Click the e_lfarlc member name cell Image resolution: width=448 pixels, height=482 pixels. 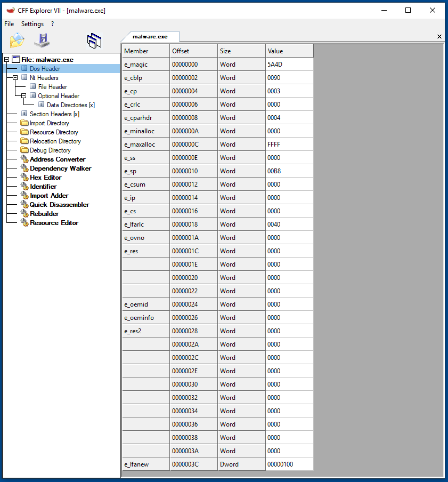[x=146, y=224]
